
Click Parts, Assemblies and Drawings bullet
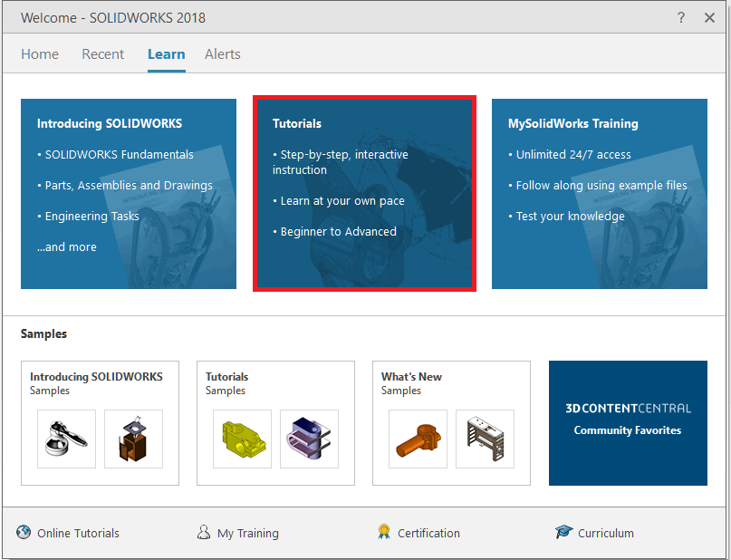[125, 186]
